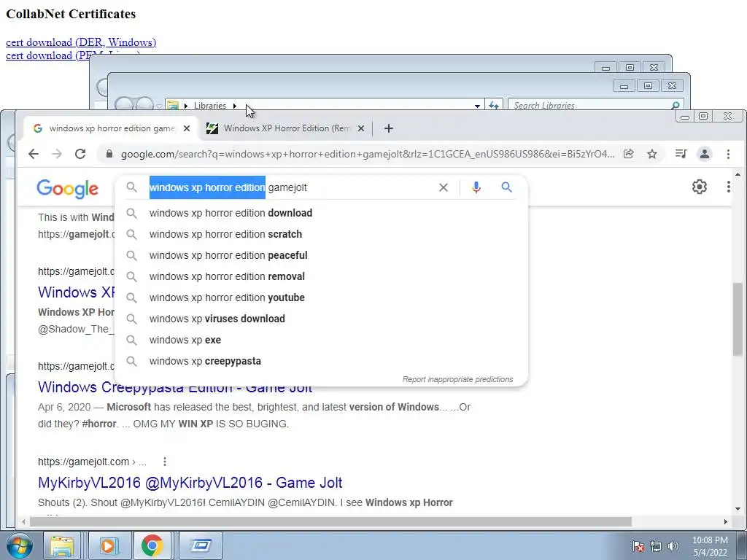Click the page's scroll down arrow
The height and width of the screenshot is (560, 747).
(738, 509)
